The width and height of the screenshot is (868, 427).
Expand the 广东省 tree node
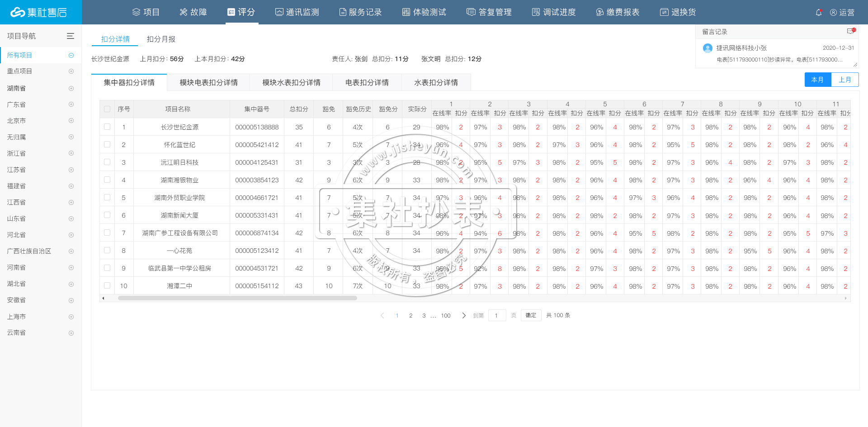click(71, 104)
